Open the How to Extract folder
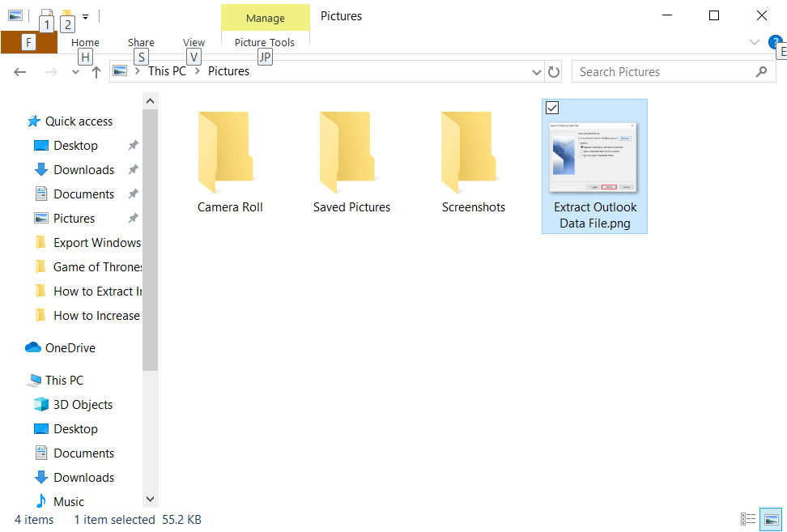Screen dimensions: 787x532 pos(87,292)
